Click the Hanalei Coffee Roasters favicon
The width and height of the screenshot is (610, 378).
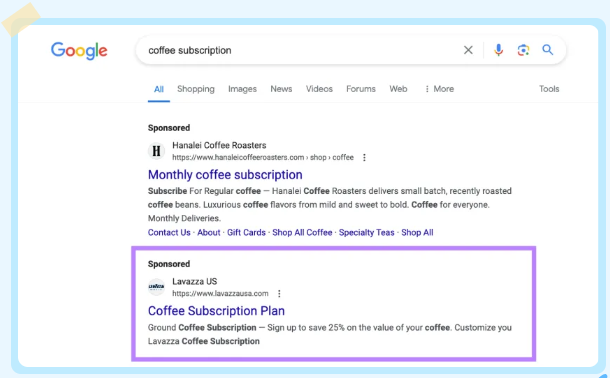[156, 151]
